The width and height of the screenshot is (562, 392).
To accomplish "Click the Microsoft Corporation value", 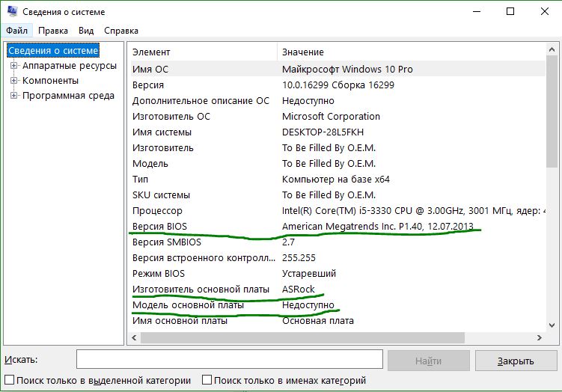I will pyautogui.click(x=331, y=117).
